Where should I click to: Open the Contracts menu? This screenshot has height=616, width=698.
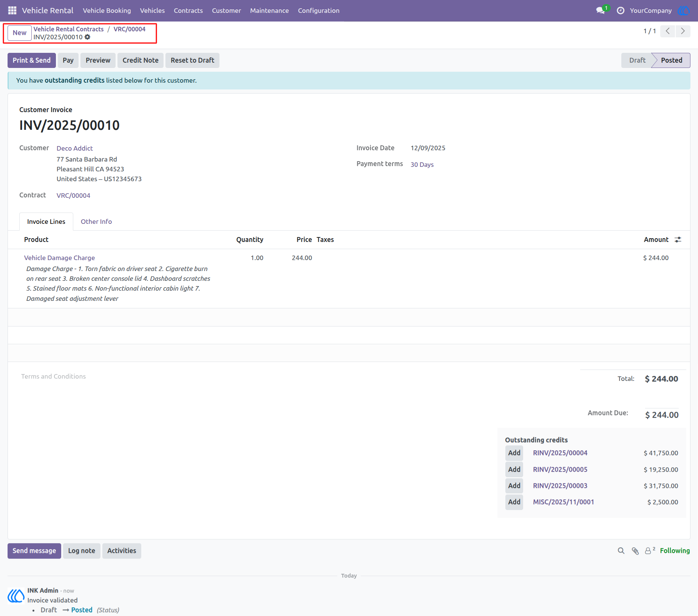188,11
